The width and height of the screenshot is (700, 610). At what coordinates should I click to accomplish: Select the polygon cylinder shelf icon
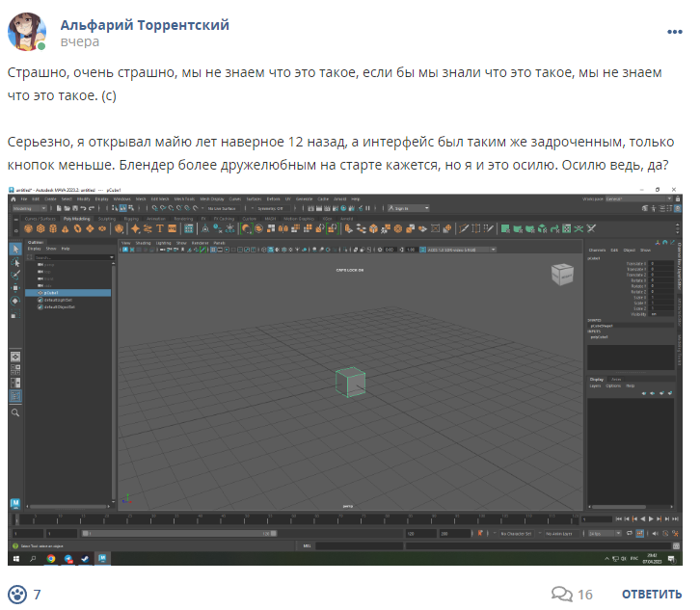tap(53, 229)
